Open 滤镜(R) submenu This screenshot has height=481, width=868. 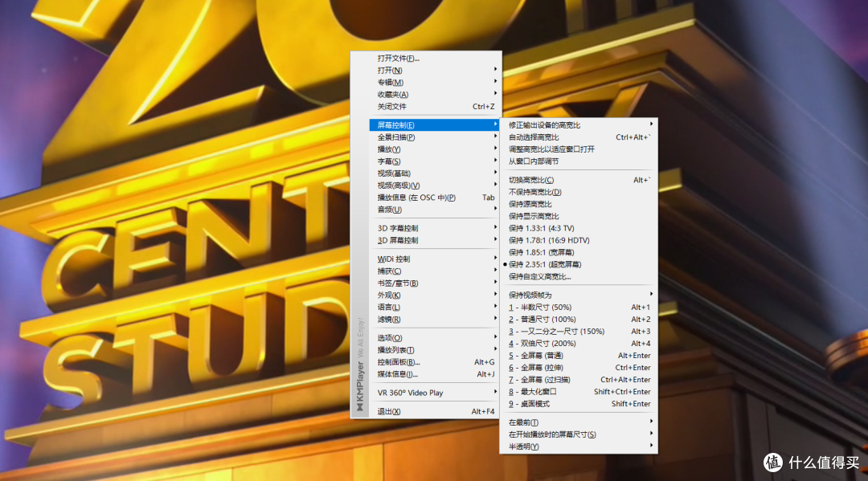(x=435, y=319)
